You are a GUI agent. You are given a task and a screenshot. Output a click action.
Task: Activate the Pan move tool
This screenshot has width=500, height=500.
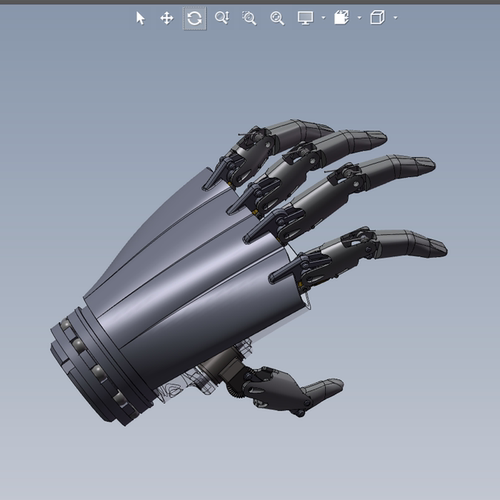[167, 18]
